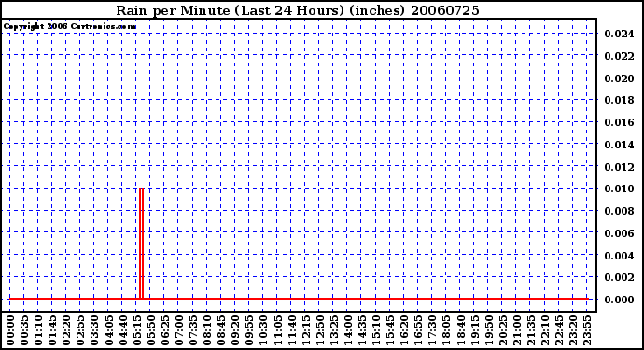
Task: Select the copyright 2006 Cartronics.com text
Action: [x=70, y=27]
